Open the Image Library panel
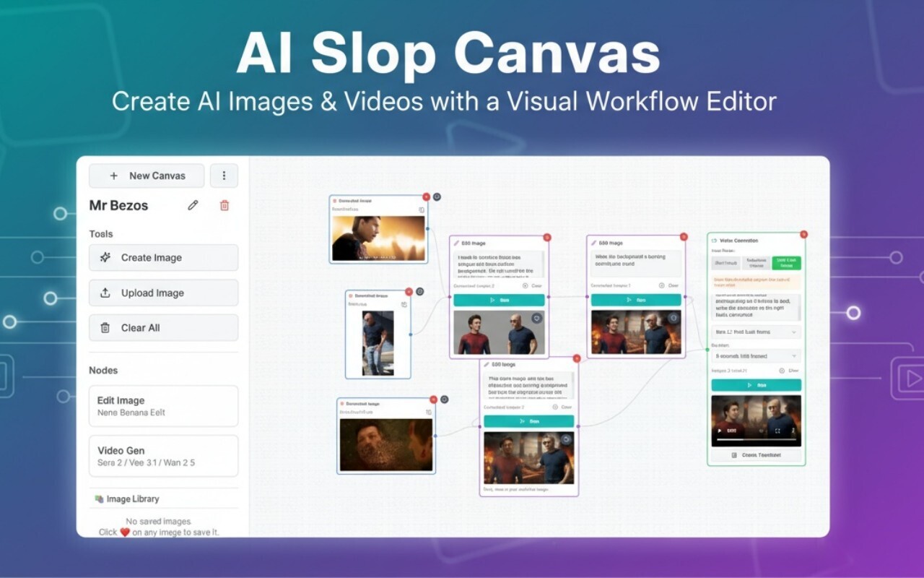924x578 pixels. 131,499
